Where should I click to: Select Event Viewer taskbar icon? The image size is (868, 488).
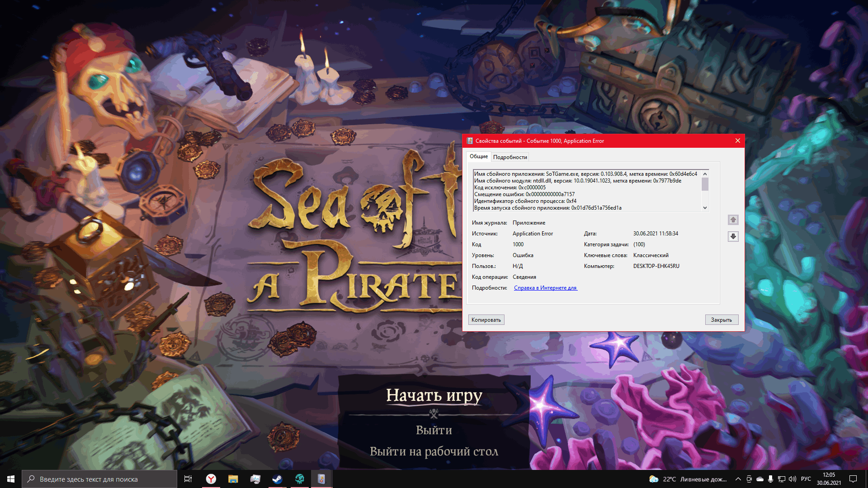pyautogui.click(x=321, y=479)
